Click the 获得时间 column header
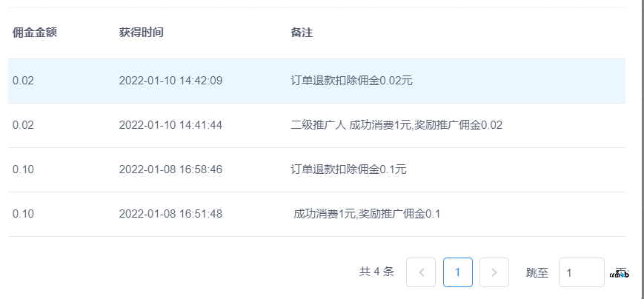Screen dimensions: 644x299 click(x=142, y=33)
